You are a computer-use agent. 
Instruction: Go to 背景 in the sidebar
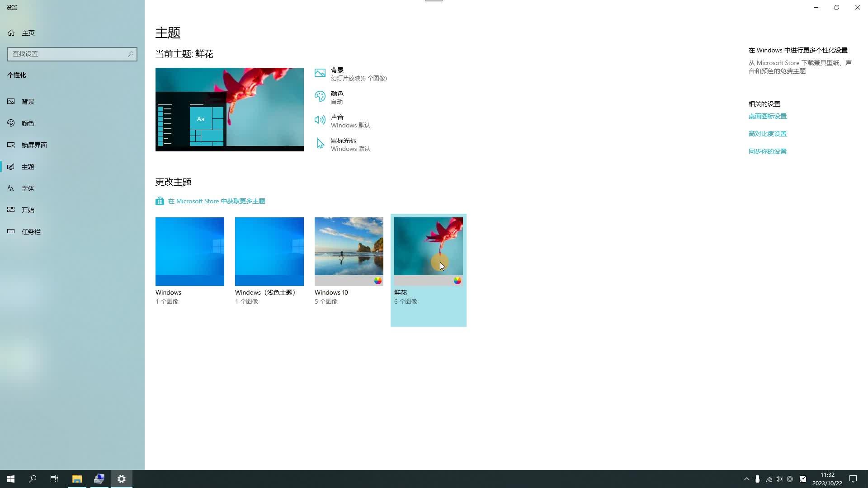(72, 102)
